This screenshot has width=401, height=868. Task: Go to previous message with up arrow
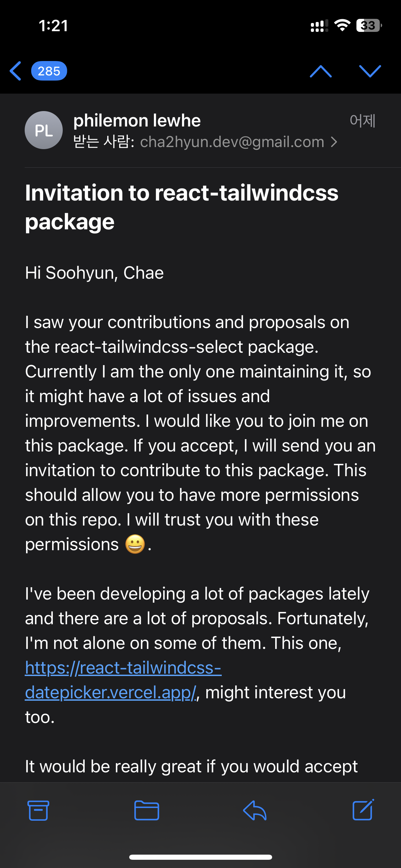[x=320, y=71]
